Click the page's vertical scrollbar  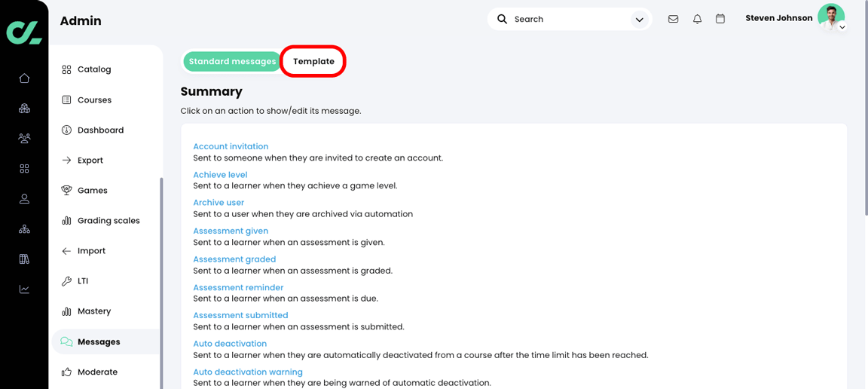(865, 108)
